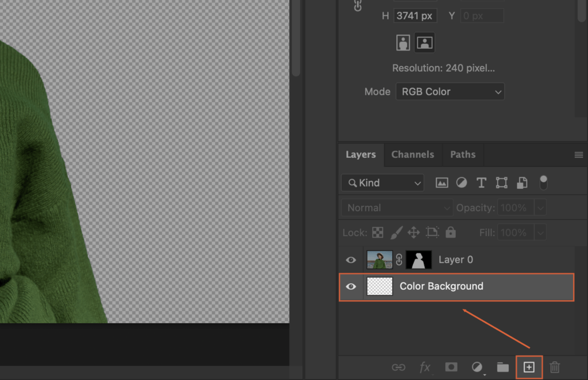The width and height of the screenshot is (588, 380).
Task: Open the new adjustment layer icon
Action: click(x=477, y=367)
